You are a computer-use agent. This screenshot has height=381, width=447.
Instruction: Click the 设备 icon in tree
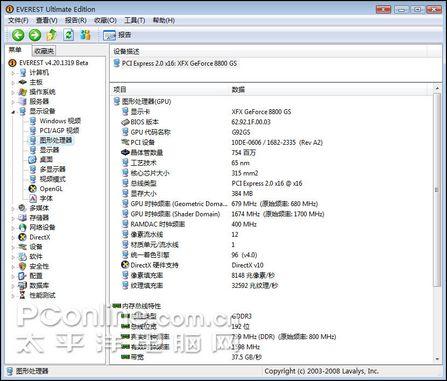click(22, 247)
